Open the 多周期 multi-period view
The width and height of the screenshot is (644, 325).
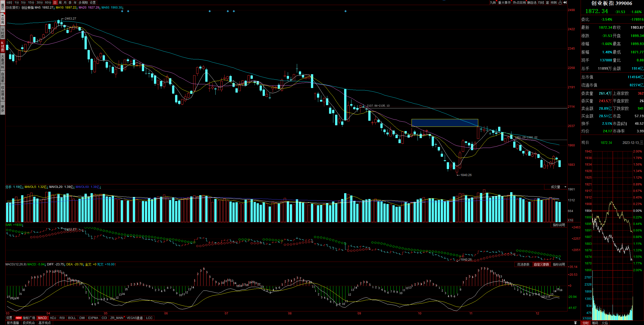click(x=83, y=3)
